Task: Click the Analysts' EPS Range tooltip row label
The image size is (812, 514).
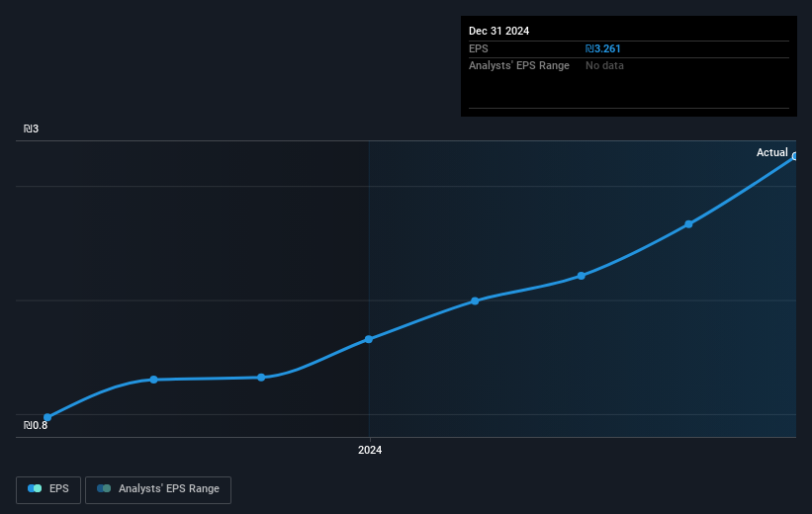Action: [x=519, y=66]
